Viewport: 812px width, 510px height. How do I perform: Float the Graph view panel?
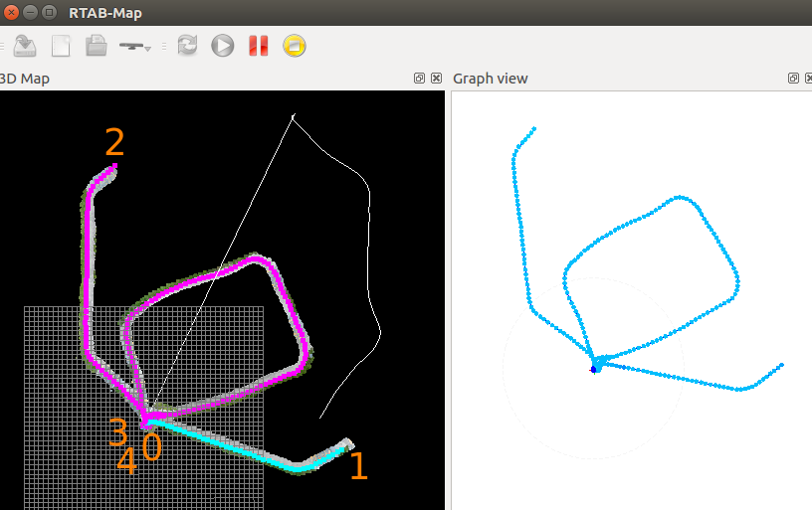[x=792, y=79]
